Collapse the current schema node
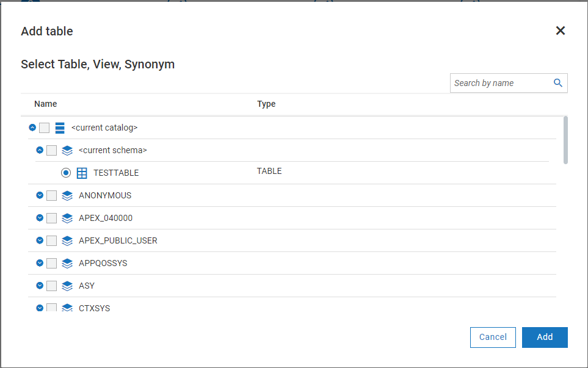This screenshot has height=368, width=588. point(40,150)
